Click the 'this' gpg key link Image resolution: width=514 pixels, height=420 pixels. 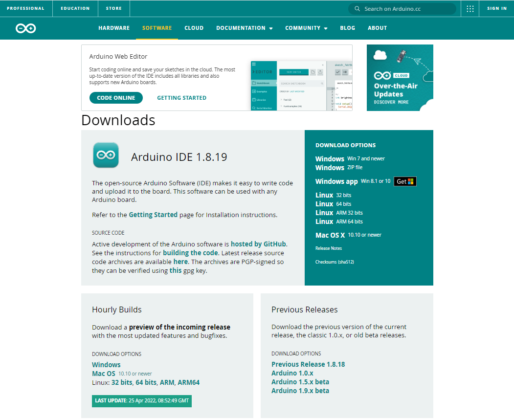(176, 270)
